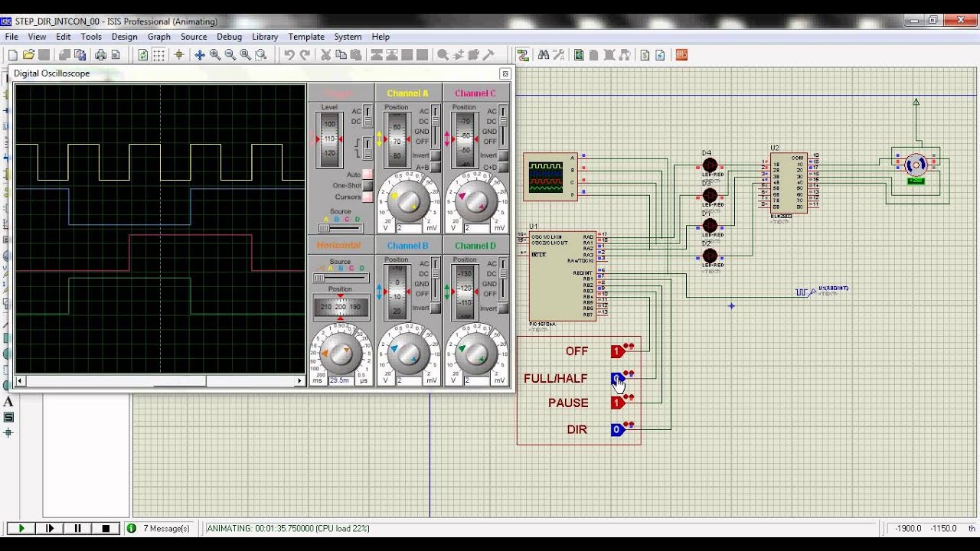The width and height of the screenshot is (980, 551).
Task: Click the binoculars search icon
Action: pos(544,54)
